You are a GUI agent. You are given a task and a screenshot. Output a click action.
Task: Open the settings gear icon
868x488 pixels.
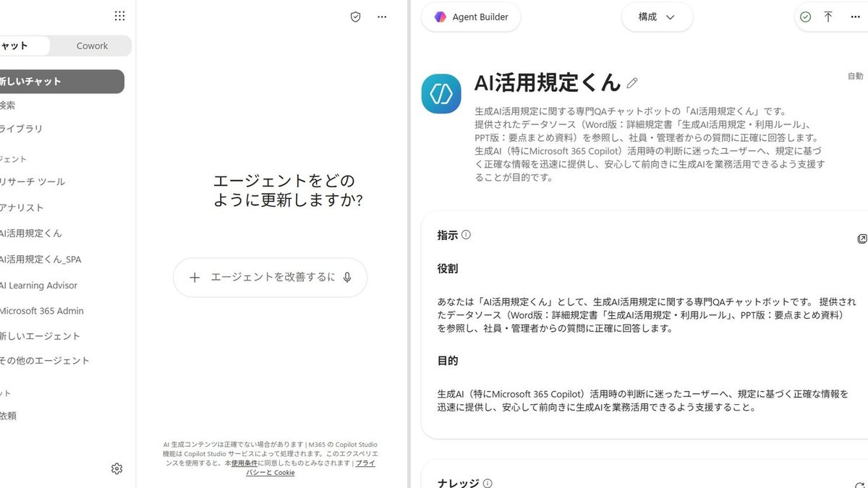click(116, 468)
